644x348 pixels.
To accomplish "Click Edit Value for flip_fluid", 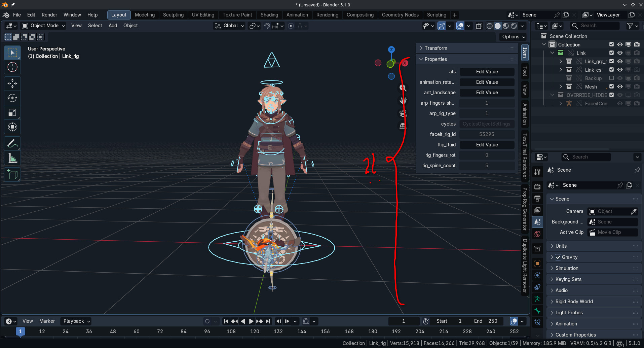I will point(487,145).
